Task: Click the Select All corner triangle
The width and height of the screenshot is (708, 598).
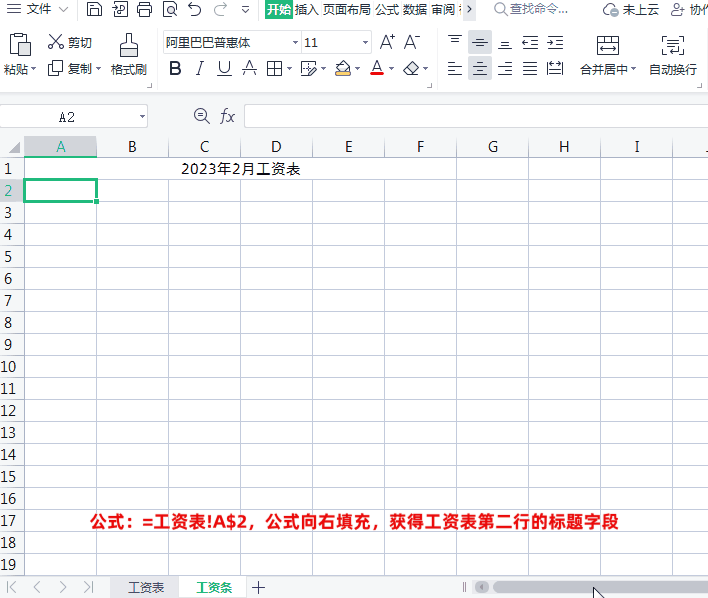Action: 14,147
